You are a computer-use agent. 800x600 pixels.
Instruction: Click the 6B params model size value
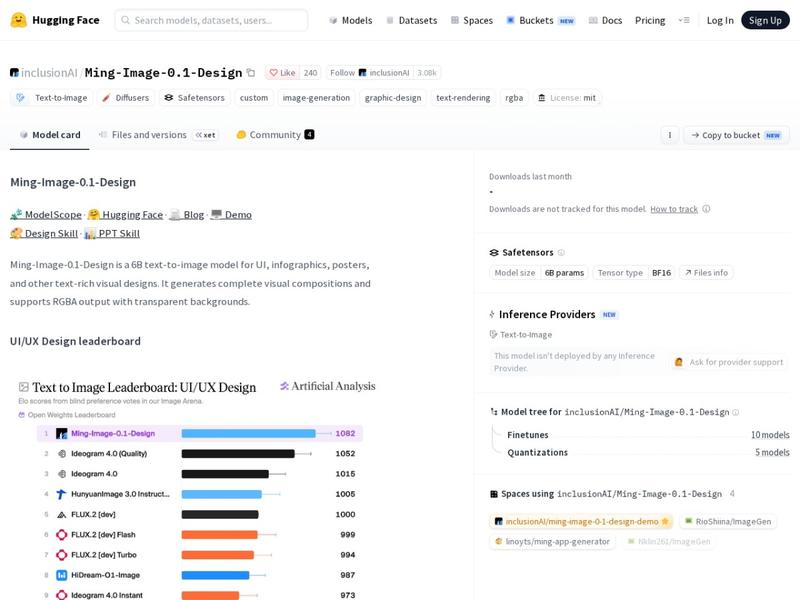pyautogui.click(x=564, y=273)
